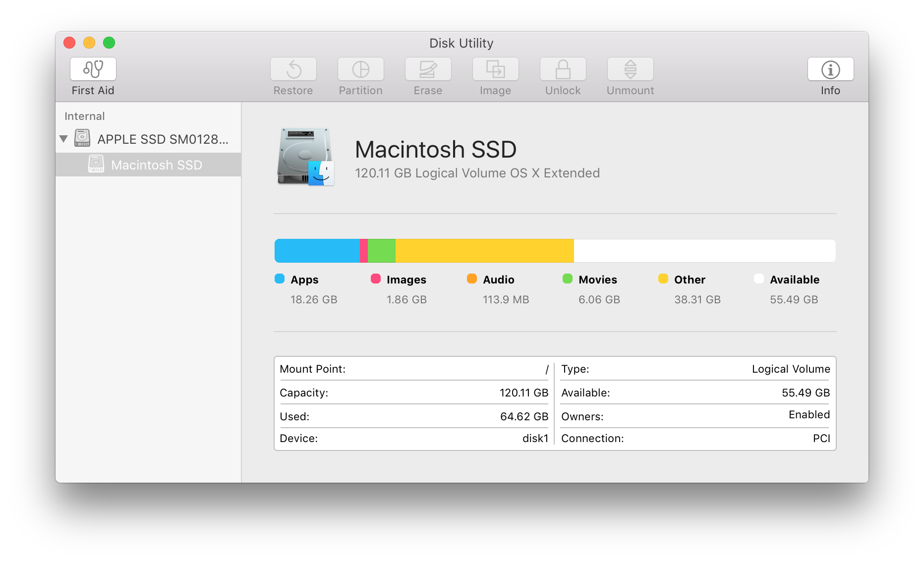Viewport: 924px width, 562px height.
Task: Click the APPLE SSD drive icon in sidebar
Action: coord(82,138)
